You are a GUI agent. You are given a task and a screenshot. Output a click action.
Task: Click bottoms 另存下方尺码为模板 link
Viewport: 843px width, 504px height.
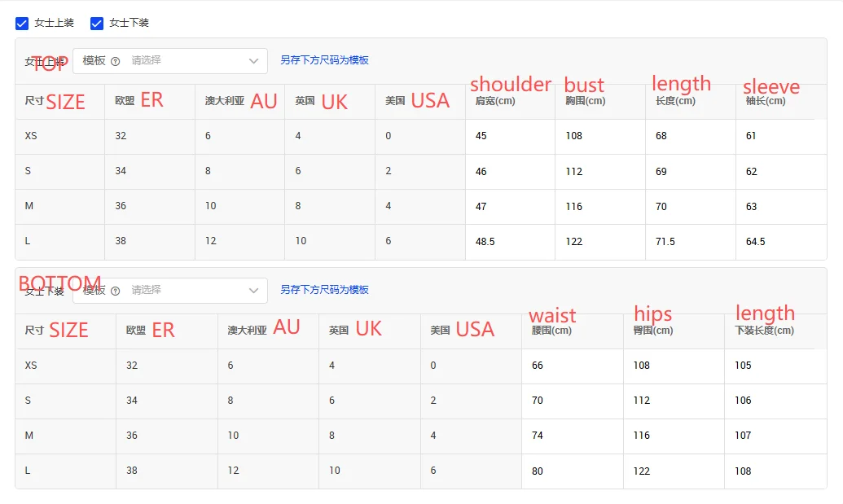(x=324, y=290)
